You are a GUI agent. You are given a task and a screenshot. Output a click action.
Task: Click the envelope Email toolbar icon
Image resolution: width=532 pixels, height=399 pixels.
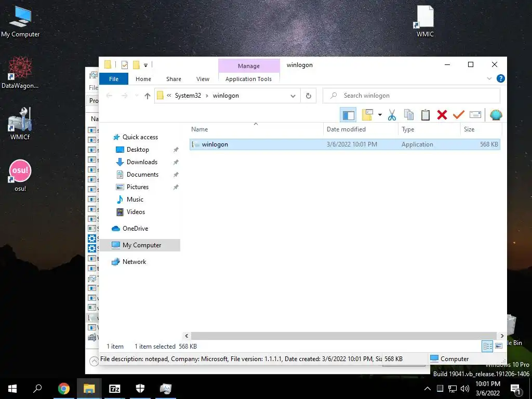475,115
